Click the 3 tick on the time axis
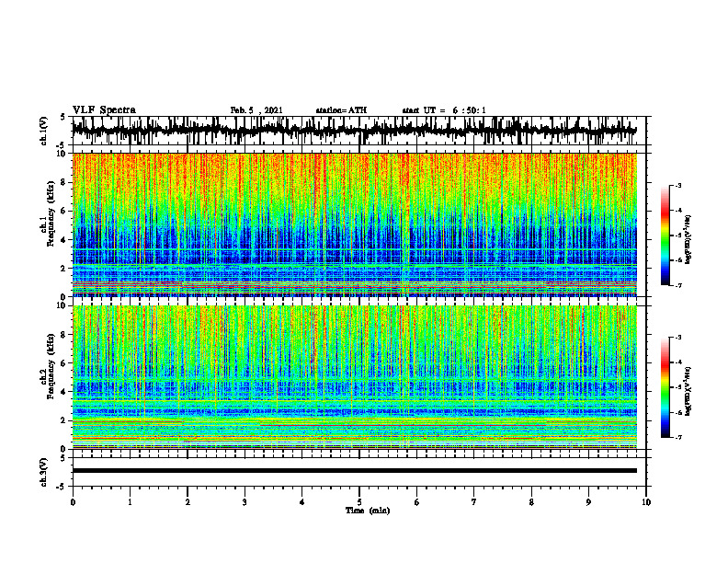 (245, 502)
